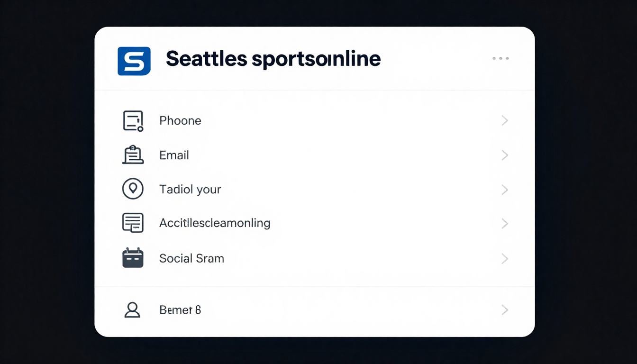This screenshot has height=364, width=637.
Task: Open the 'Phone' entry
Action: pyautogui.click(x=180, y=120)
